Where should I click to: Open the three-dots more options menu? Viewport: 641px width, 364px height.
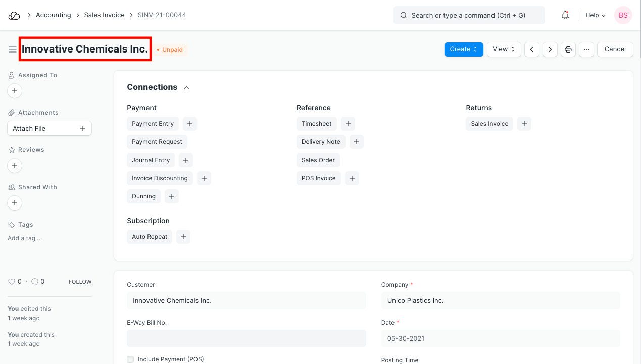[x=586, y=49]
